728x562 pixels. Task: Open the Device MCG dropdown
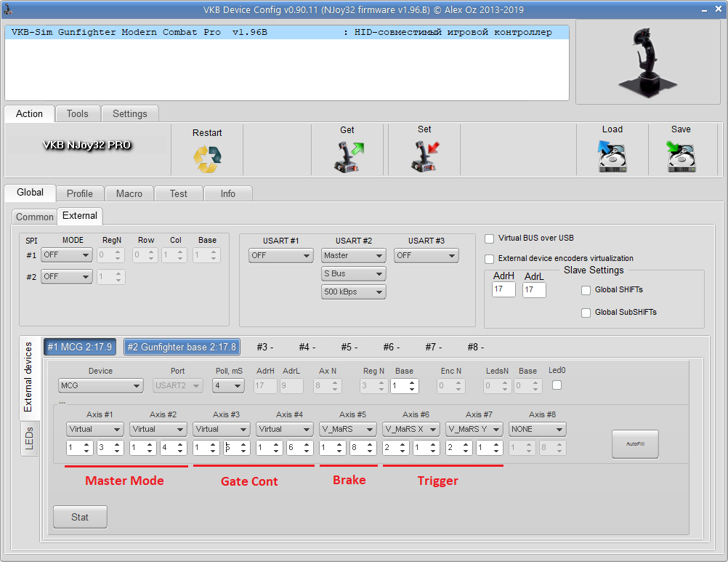(x=101, y=386)
